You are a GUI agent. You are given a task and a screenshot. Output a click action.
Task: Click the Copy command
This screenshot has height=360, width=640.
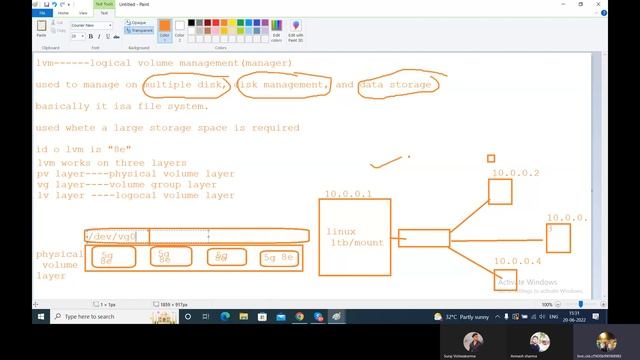tap(59, 31)
